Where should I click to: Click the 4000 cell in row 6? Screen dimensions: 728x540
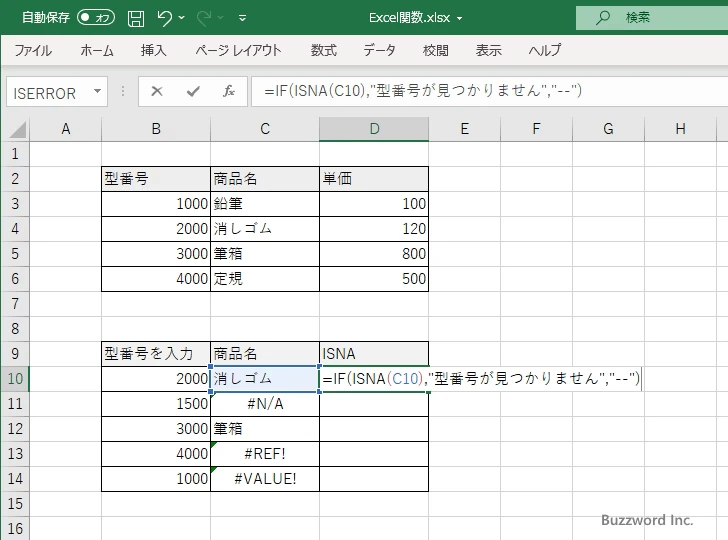click(x=156, y=279)
